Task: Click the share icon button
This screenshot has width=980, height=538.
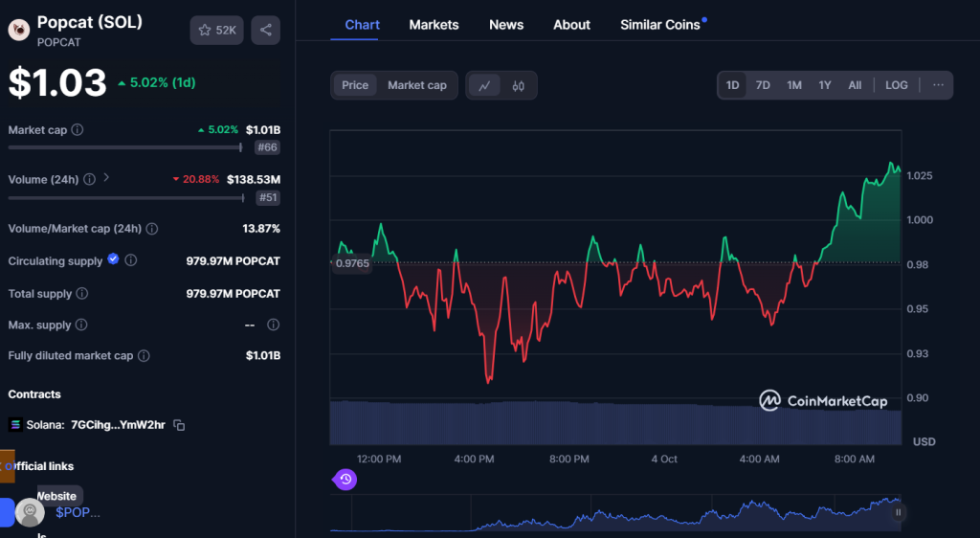Action: point(266,30)
